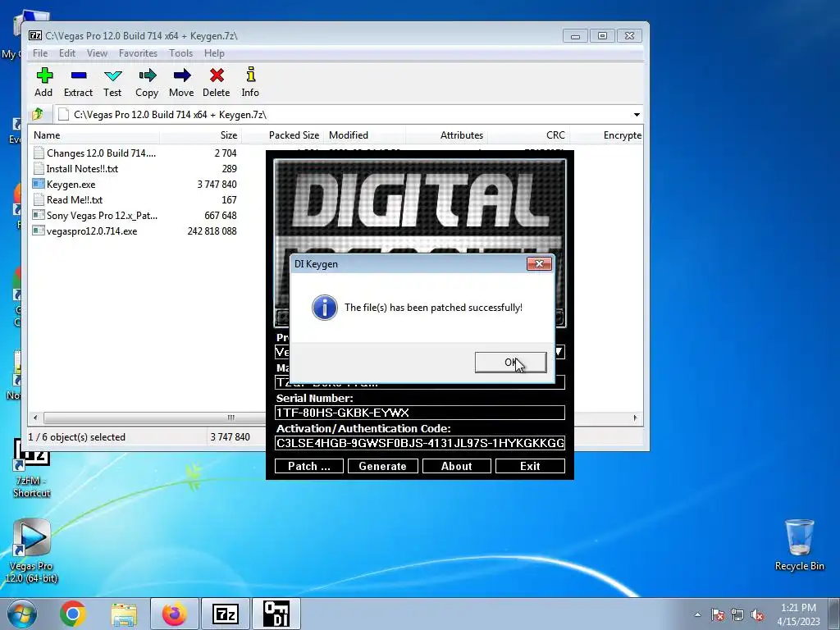Open Action Center flag in tray
This screenshot has height=630, width=840.
pos(718,614)
